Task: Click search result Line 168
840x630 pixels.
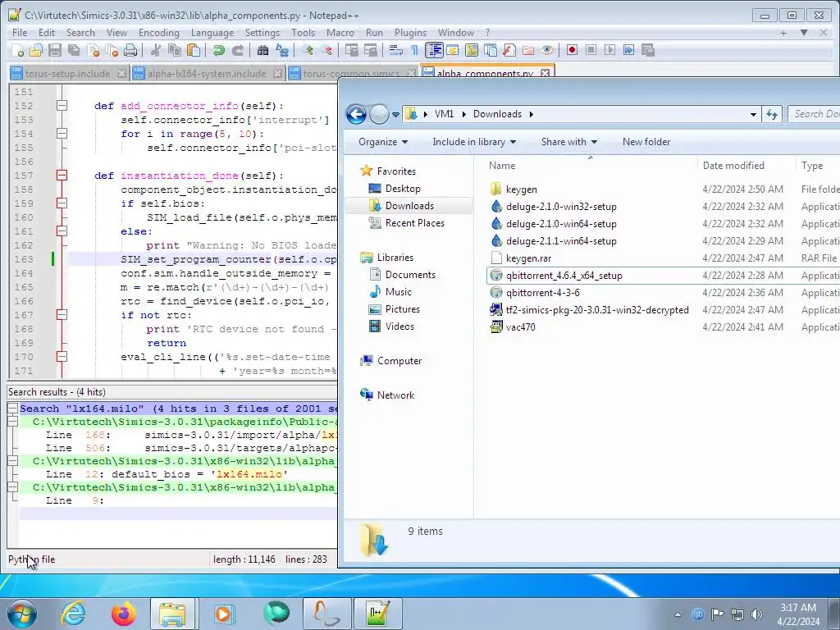Action: coord(191,435)
